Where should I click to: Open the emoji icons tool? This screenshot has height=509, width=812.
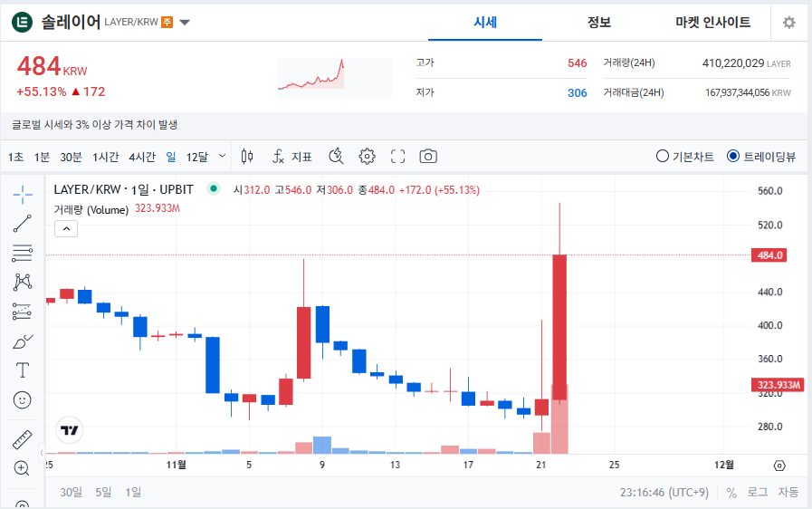(23, 399)
